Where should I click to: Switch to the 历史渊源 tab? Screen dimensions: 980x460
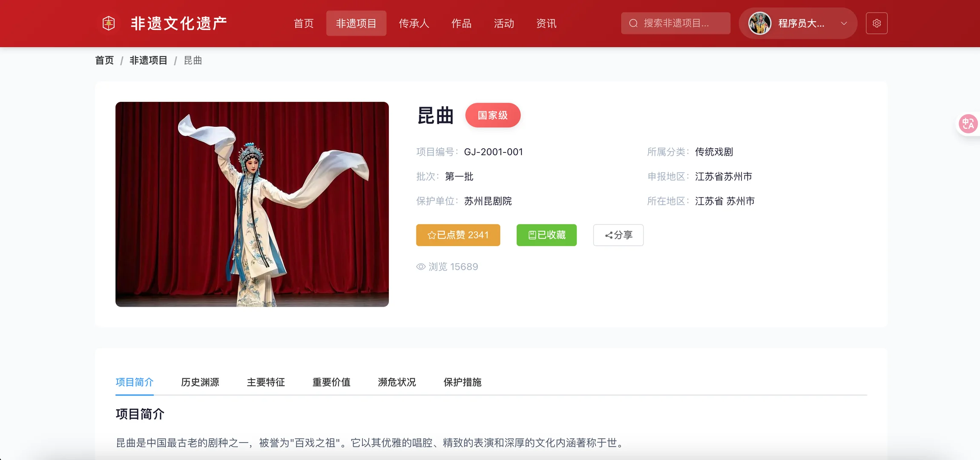tap(200, 382)
